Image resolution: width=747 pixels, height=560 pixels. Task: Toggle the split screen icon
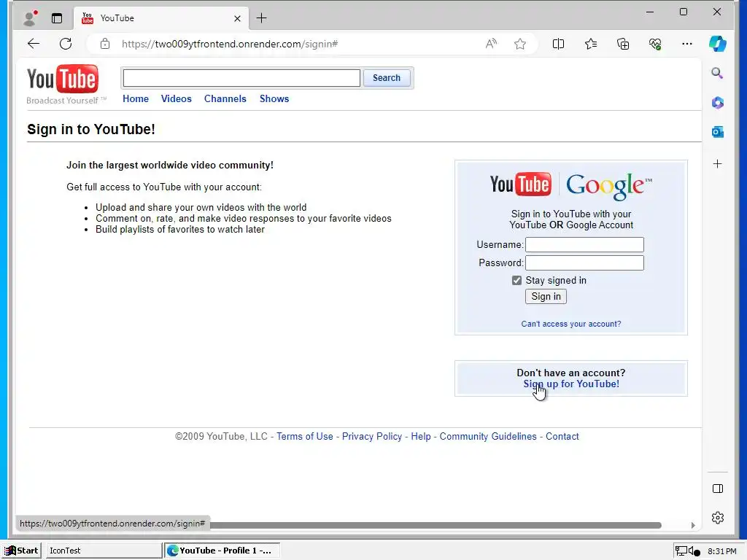pos(558,44)
